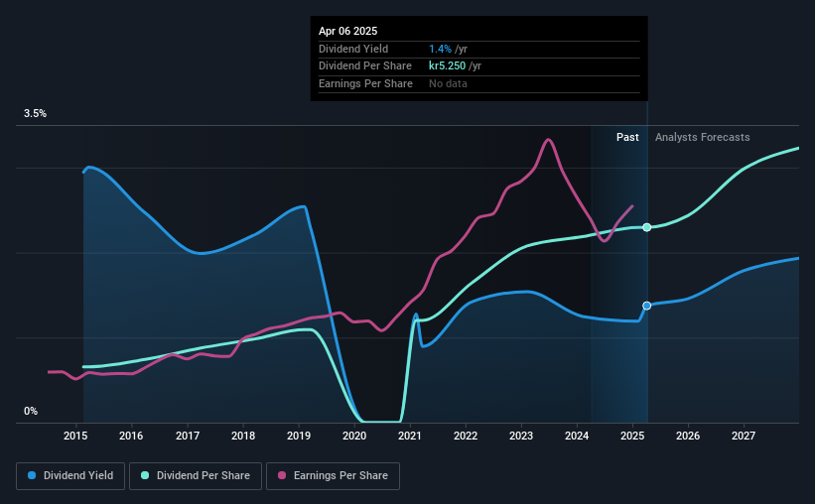Click the pink Earnings Per Share legend dot
The height and width of the screenshot is (504, 815).
tap(282, 475)
